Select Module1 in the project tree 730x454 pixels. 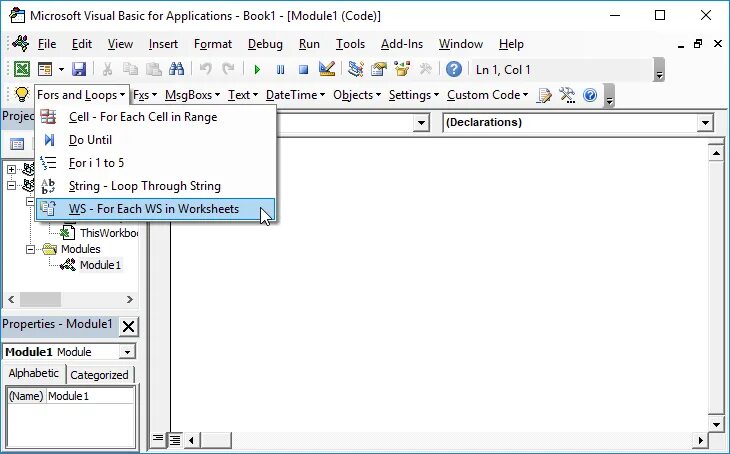coord(100,265)
